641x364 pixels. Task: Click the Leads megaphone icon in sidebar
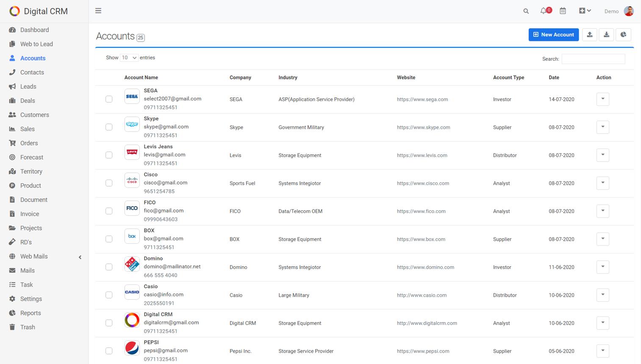coord(12,86)
